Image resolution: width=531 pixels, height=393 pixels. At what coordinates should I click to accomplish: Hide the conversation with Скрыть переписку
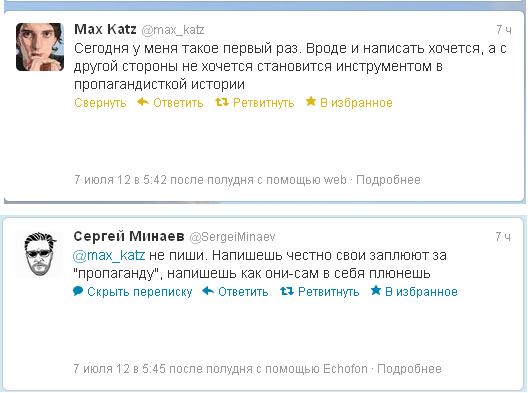[140, 292]
